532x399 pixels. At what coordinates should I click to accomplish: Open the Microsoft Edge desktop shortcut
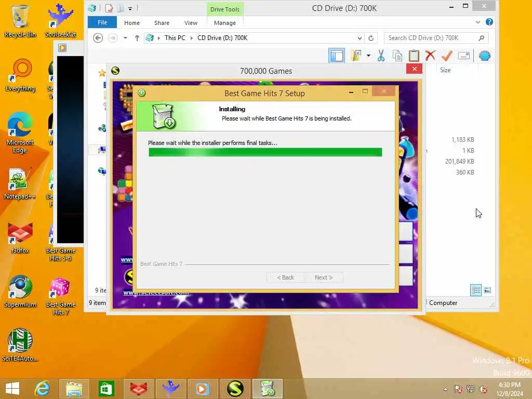(20, 133)
